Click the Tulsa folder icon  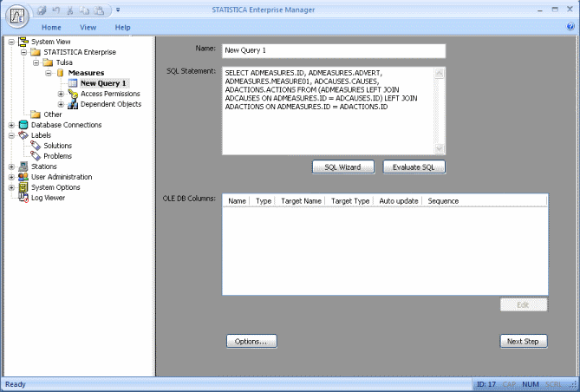pyautogui.click(x=48, y=62)
